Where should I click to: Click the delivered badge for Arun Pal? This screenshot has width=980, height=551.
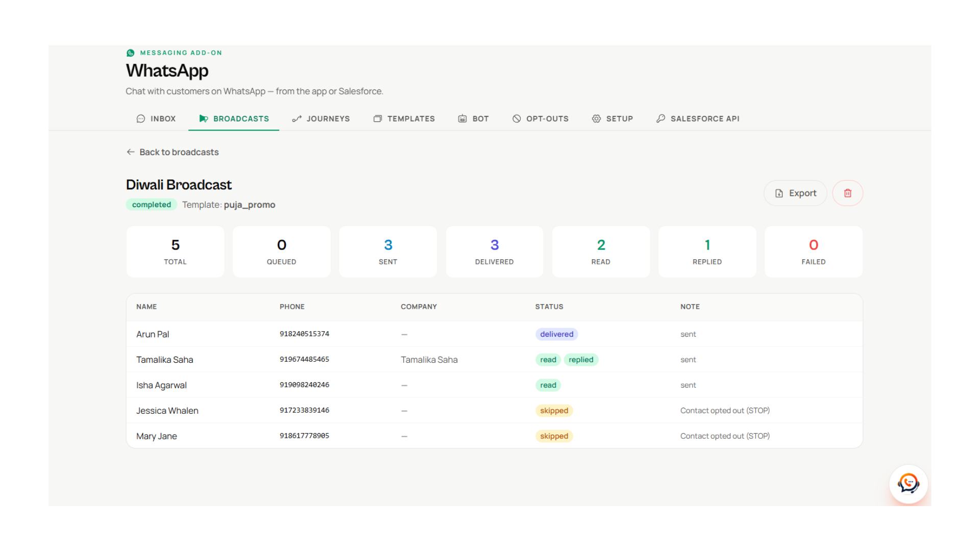(557, 334)
